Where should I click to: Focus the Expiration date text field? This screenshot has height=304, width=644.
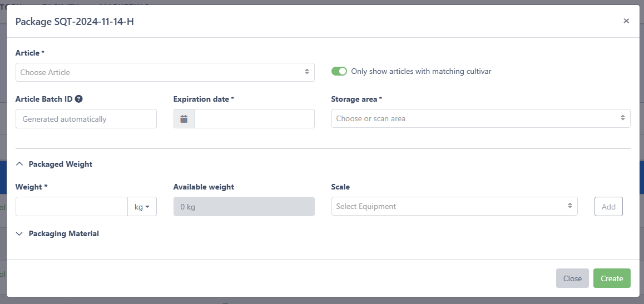pyautogui.click(x=254, y=119)
